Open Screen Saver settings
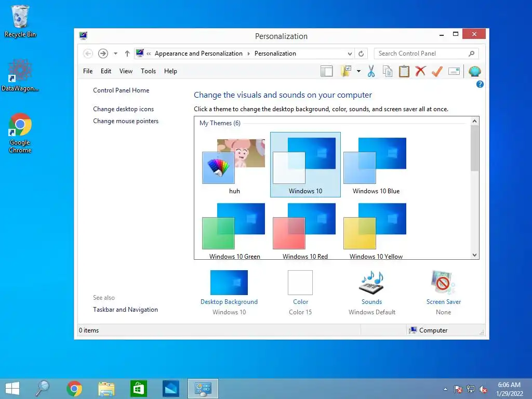 (444, 292)
